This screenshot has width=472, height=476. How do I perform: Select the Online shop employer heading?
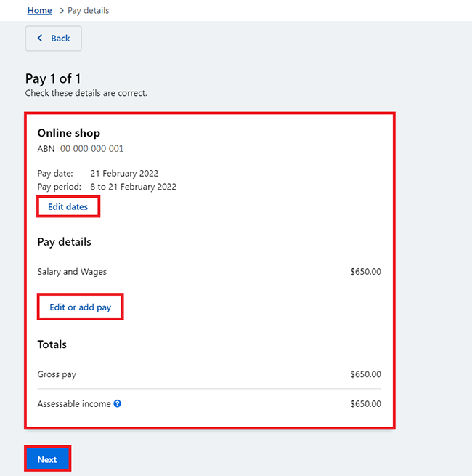(x=69, y=133)
